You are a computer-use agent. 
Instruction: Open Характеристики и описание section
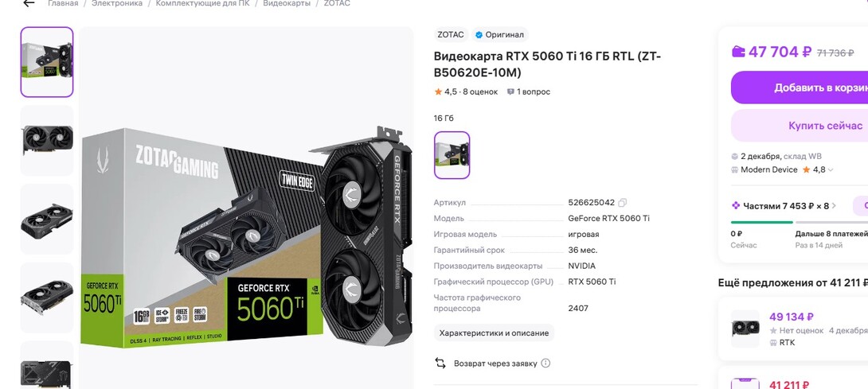tap(494, 333)
